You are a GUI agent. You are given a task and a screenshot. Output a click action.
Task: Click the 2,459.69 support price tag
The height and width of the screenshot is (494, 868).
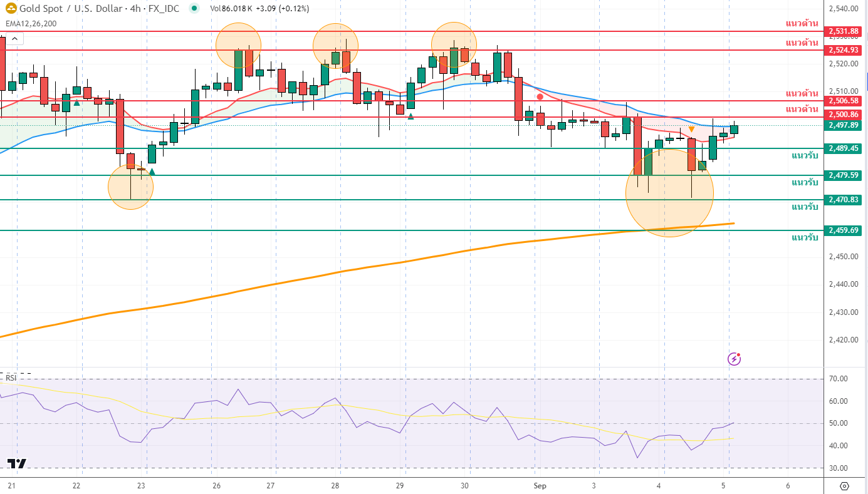coord(843,230)
